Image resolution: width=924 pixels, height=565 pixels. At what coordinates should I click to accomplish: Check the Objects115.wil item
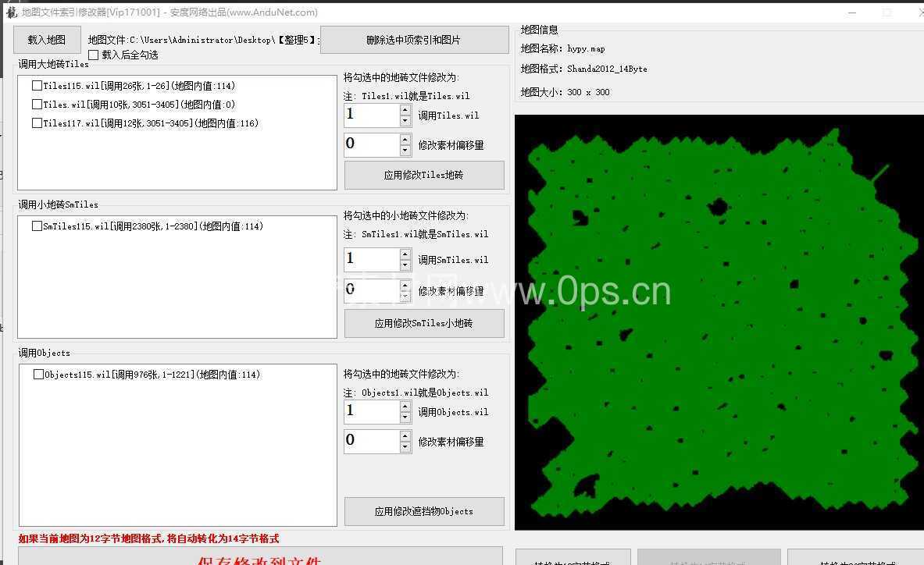pyautogui.click(x=38, y=375)
